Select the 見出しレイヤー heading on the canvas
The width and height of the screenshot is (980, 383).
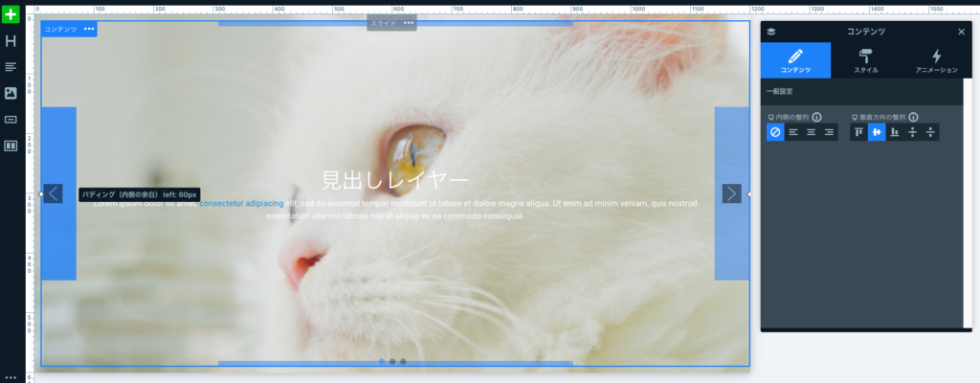click(x=394, y=179)
